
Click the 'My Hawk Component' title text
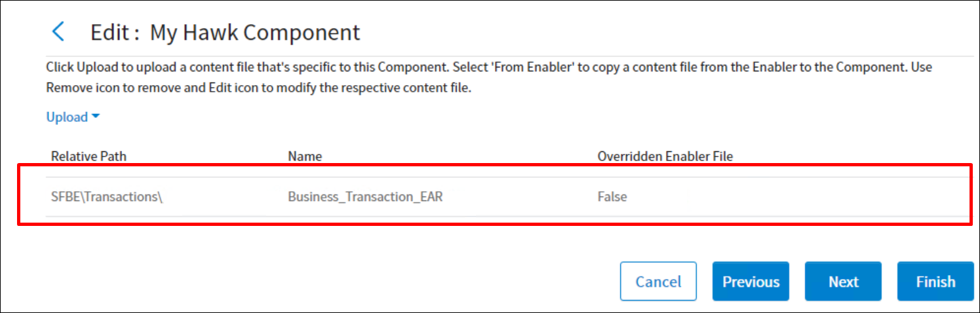tap(255, 32)
